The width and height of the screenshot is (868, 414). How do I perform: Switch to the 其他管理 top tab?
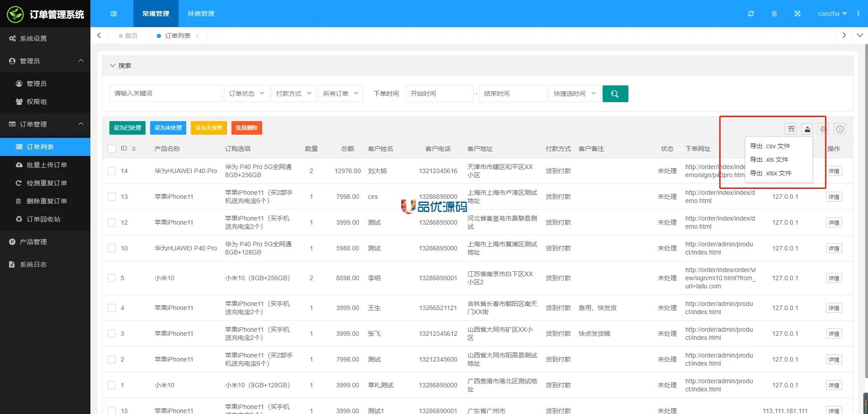pos(201,14)
